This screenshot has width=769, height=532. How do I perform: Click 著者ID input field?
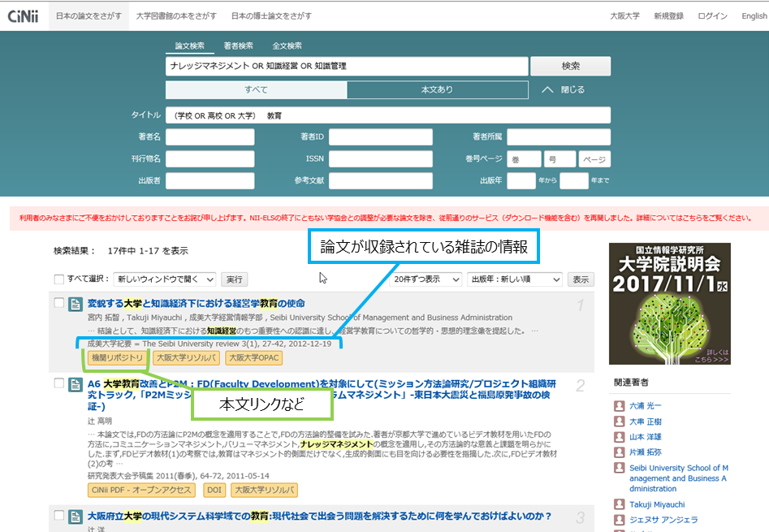click(x=381, y=136)
